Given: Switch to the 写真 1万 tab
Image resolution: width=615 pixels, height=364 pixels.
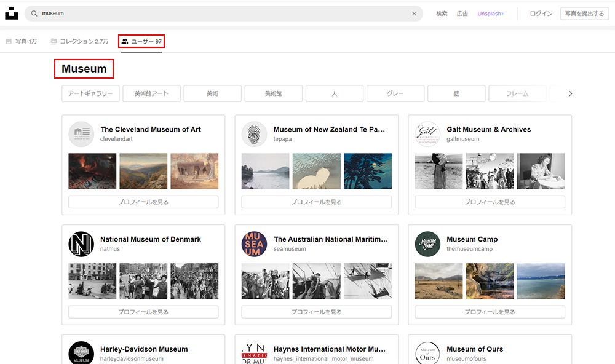Looking at the screenshot, I should 22,41.
